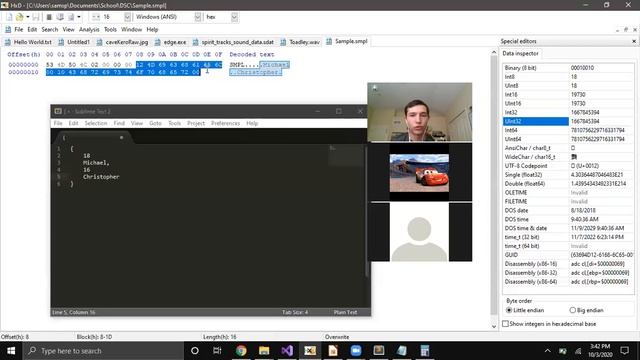Click the decoded text 'Christopher'

[258, 72]
